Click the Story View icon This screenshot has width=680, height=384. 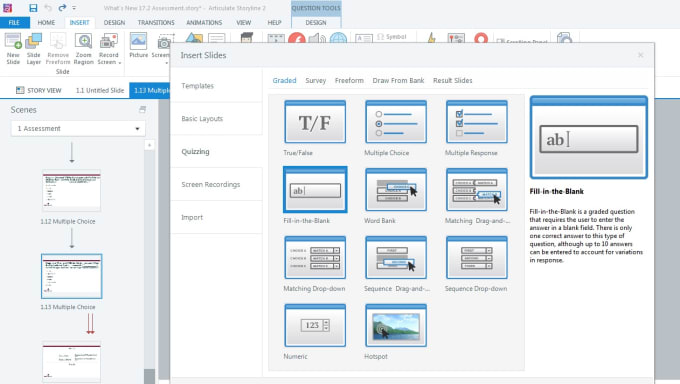(20, 90)
